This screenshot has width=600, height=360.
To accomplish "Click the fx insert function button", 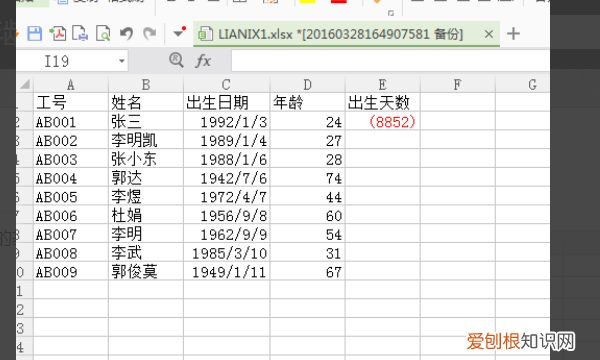I will [x=203, y=61].
